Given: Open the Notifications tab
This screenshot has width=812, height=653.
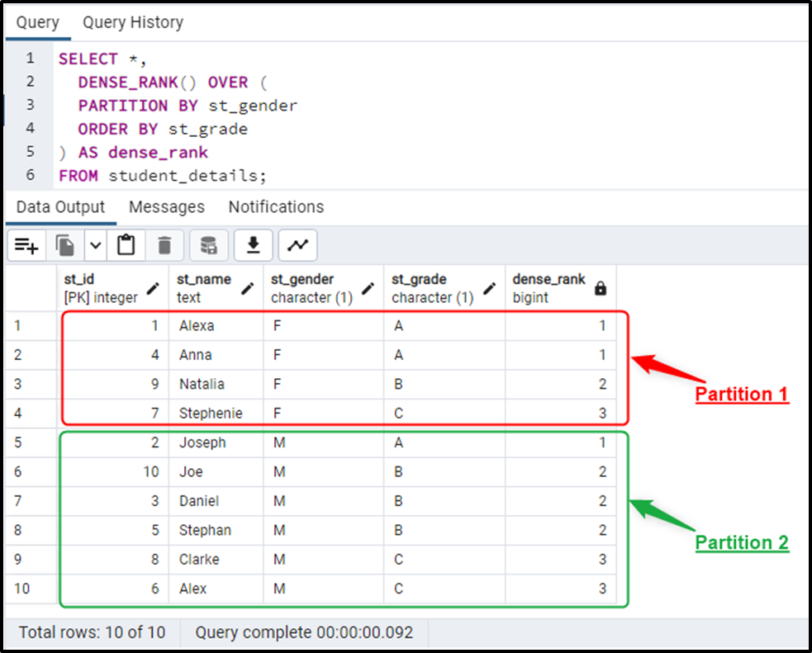Looking at the screenshot, I should (x=276, y=206).
